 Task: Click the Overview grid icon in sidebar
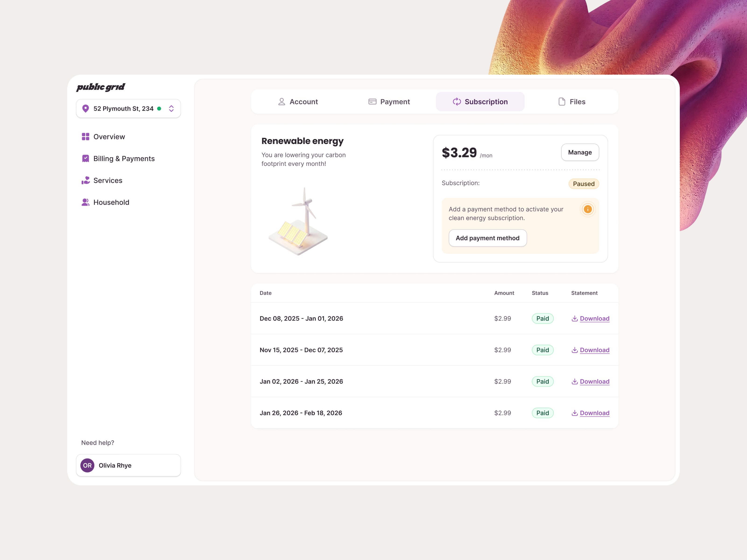pyautogui.click(x=85, y=136)
